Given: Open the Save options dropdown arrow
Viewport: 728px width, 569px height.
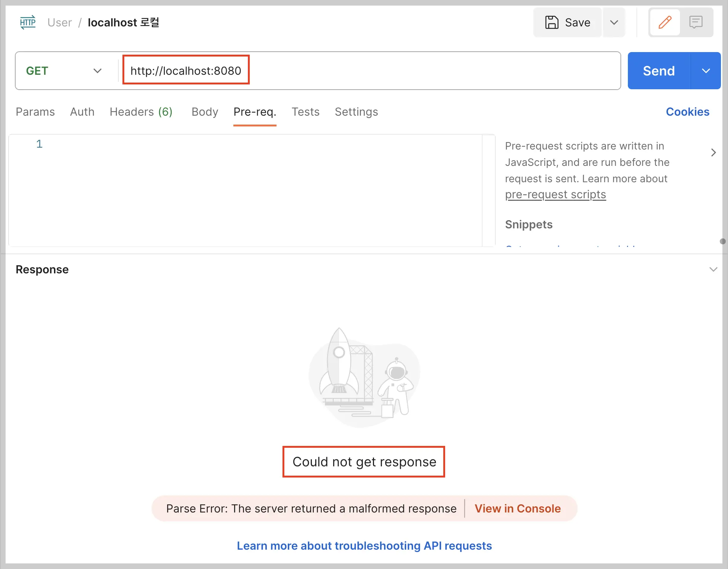Looking at the screenshot, I should point(614,22).
